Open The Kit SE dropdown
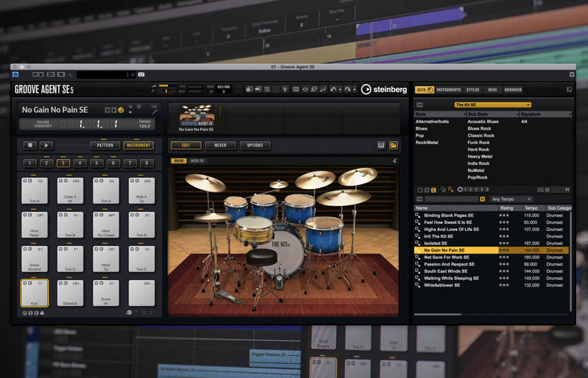 pos(492,105)
